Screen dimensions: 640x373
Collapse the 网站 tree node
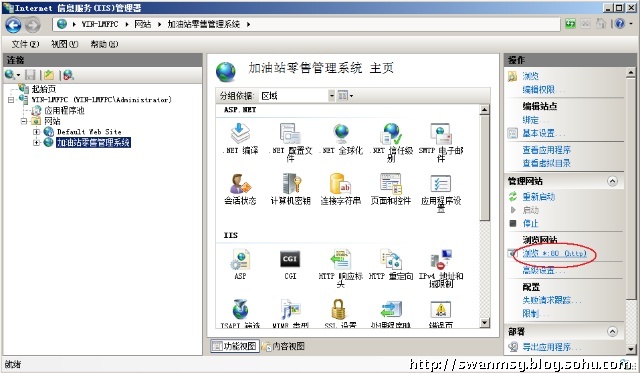click(x=24, y=121)
